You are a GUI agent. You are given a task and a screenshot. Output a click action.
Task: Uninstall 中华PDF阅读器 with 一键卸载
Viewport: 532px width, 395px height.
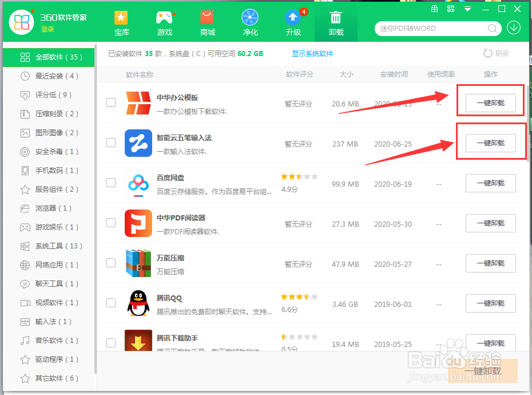[x=491, y=223]
